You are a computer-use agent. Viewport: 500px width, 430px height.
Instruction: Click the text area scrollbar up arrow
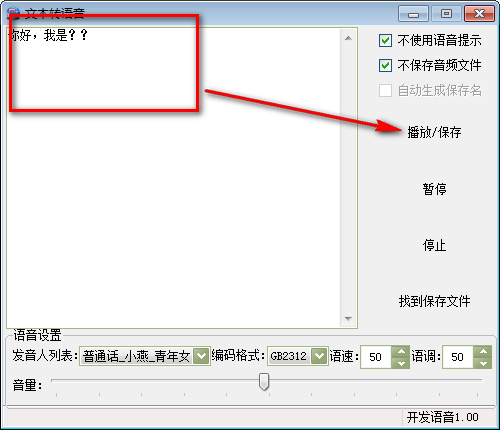(348, 38)
